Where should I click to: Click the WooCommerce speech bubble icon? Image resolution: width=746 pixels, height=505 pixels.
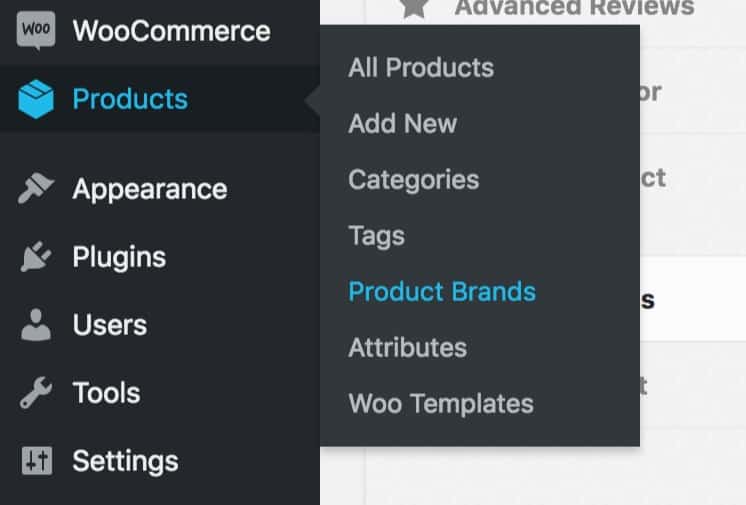(x=36, y=30)
